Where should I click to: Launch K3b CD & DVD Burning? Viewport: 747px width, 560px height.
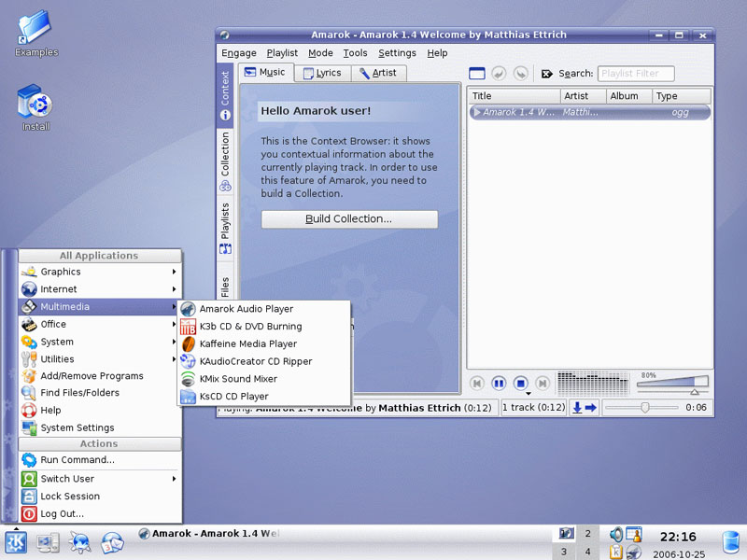pyautogui.click(x=264, y=327)
